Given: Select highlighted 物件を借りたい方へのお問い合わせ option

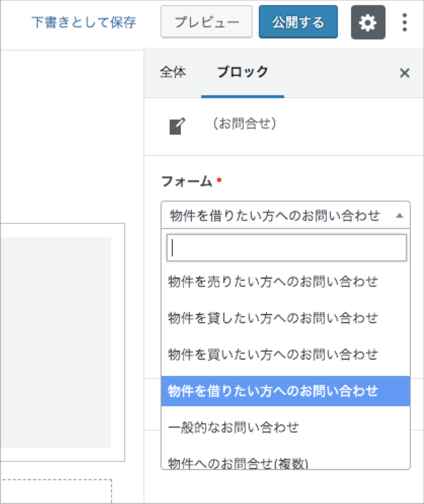Looking at the screenshot, I should coord(273,391).
